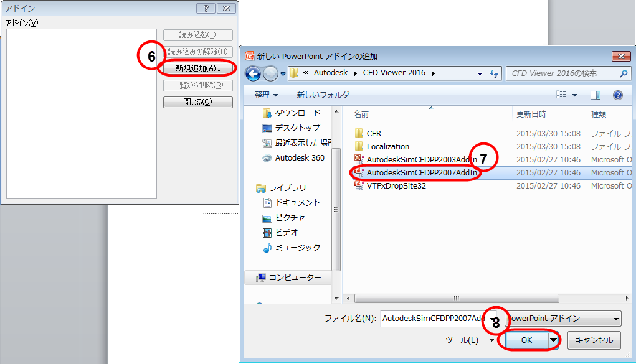Expand the view options dropdown arrow

click(574, 95)
